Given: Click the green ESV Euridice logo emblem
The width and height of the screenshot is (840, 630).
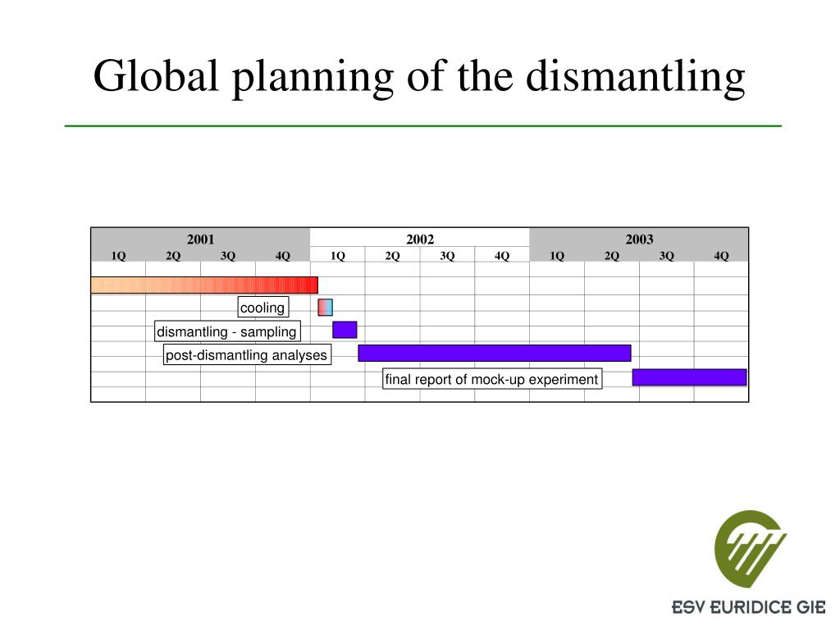Looking at the screenshot, I should pyautogui.click(x=751, y=549).
